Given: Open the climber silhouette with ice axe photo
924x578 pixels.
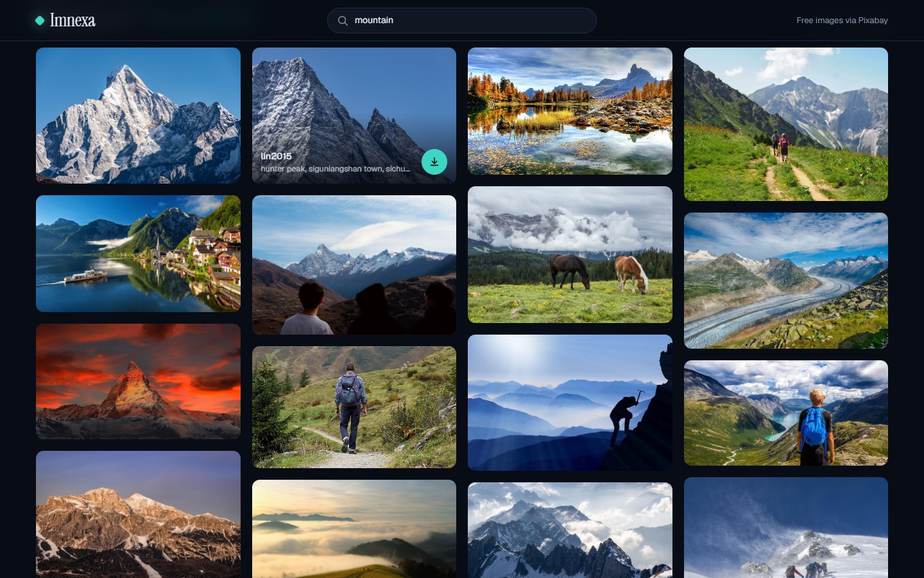Looking at the screenshot, I should tap(570, 403).
